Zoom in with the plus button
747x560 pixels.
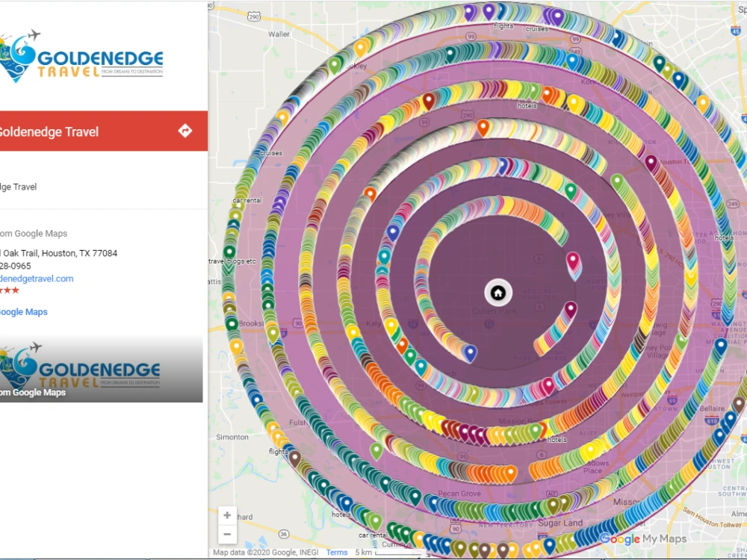point(227,515)
